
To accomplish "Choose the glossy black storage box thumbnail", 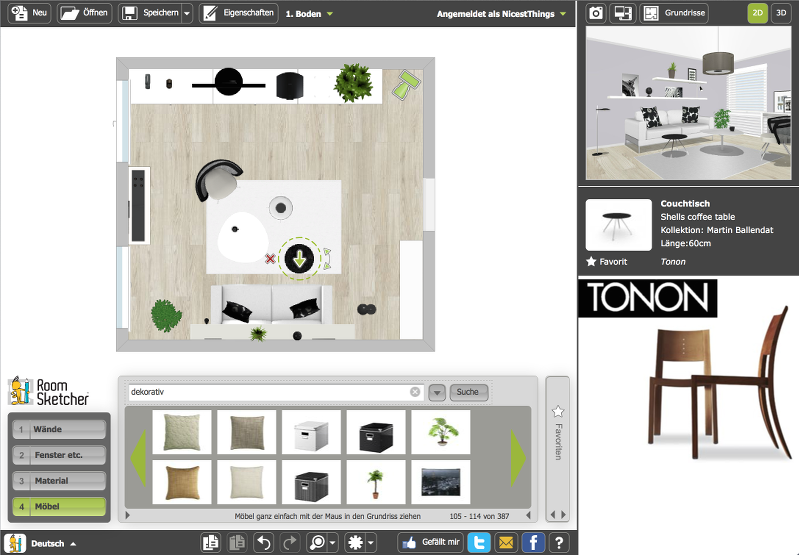I will coord(376,432).
